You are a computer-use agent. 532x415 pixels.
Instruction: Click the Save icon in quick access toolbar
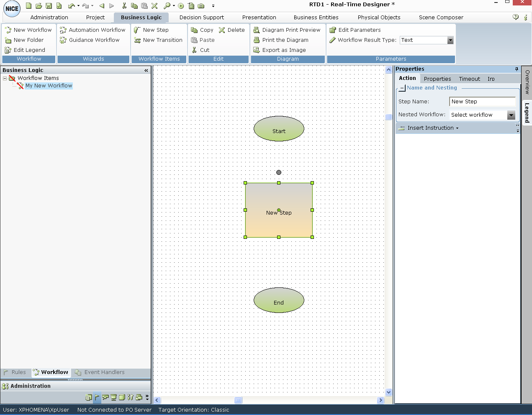(49, 6)
